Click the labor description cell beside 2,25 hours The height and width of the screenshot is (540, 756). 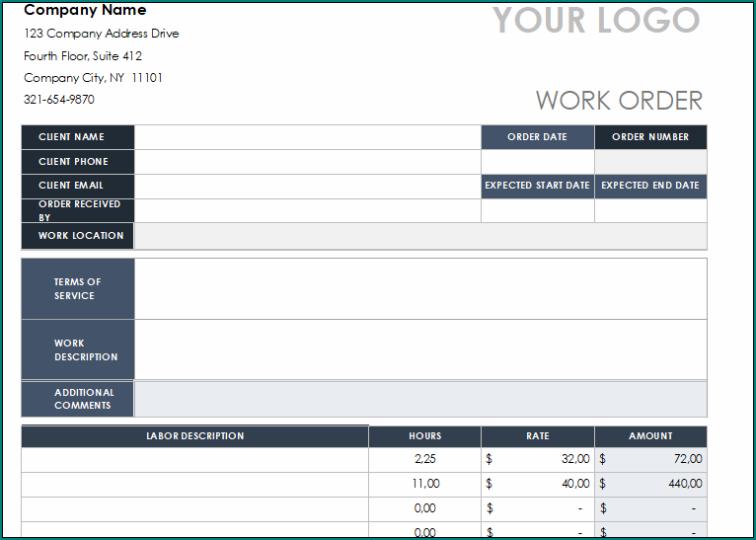[194, 460]
